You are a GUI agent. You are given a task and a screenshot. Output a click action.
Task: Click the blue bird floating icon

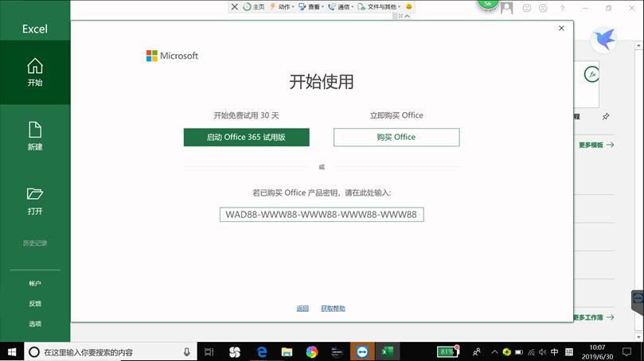pyautogui.click(x=603, y=40)
